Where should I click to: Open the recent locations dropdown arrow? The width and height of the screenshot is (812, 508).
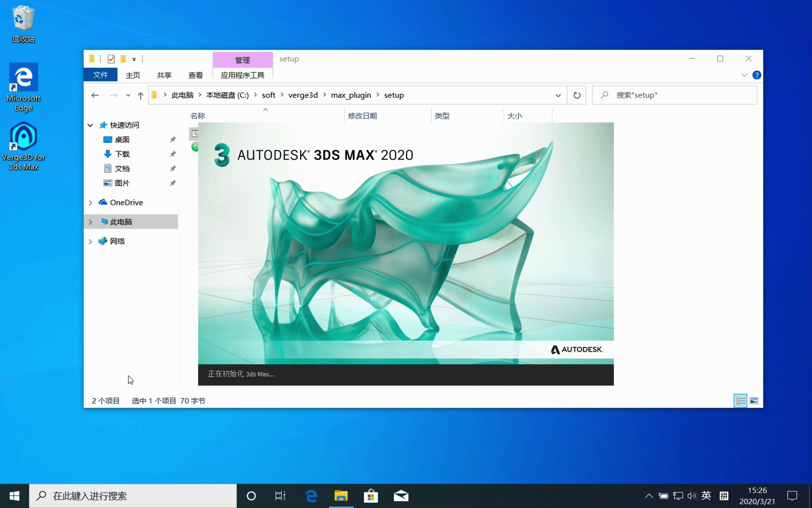click(128, 95)
